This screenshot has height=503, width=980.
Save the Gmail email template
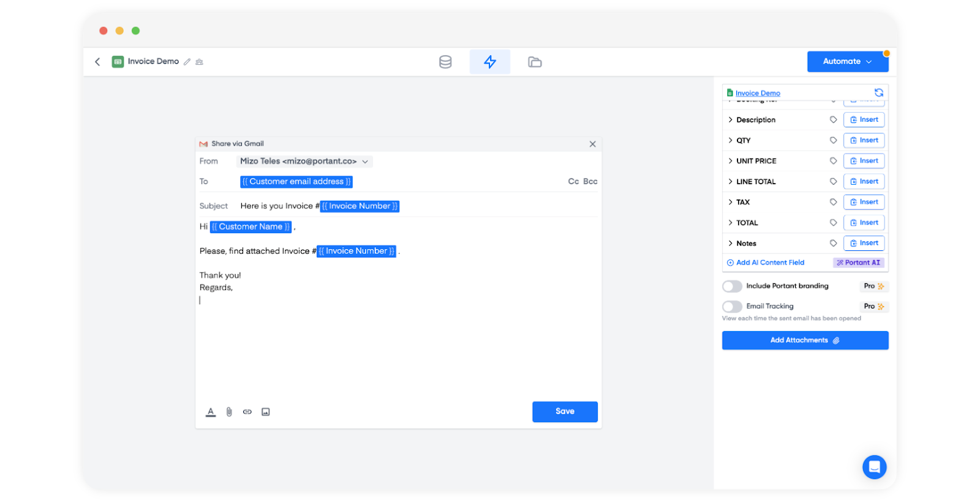point(565,412)
